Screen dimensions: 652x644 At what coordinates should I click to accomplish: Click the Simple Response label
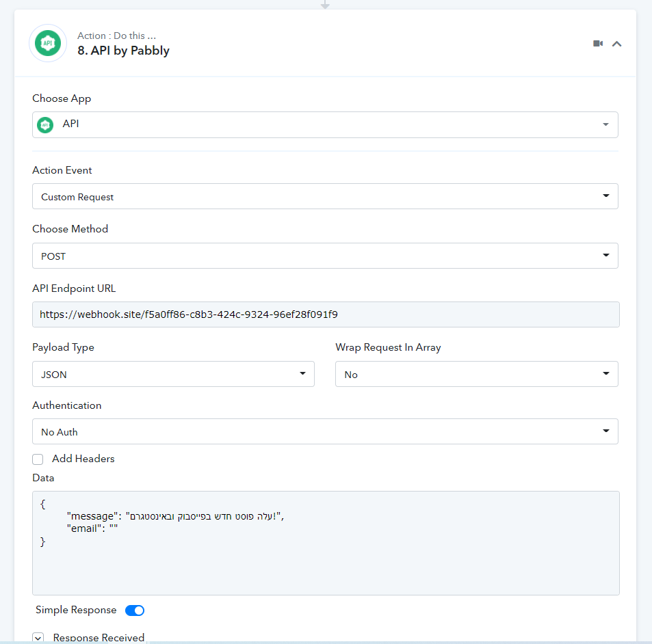[x=76, y=610]
